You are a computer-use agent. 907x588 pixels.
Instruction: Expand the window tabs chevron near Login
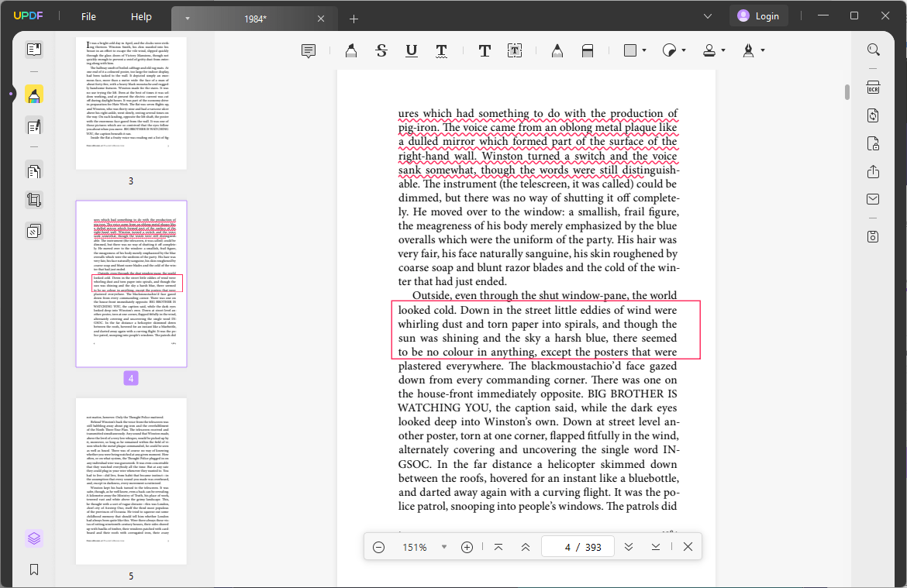pos(708,16)
